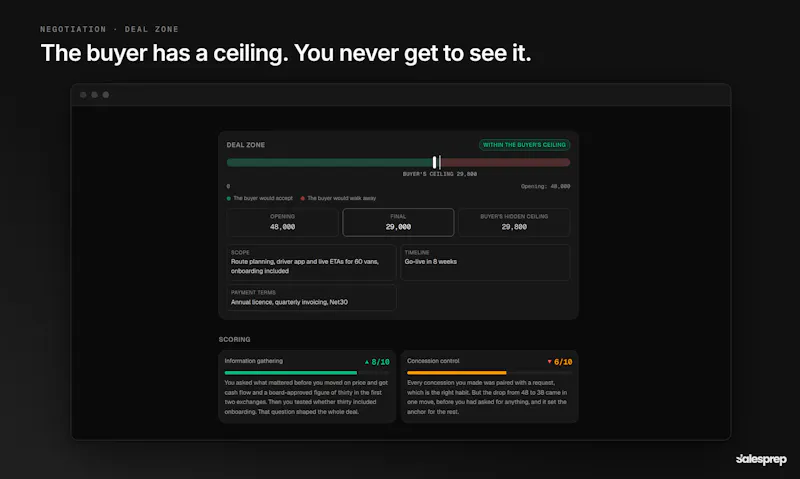Select the Buyer's Hidden Ceiling 29,800 card
800x479 pixels.
(514, 222)
